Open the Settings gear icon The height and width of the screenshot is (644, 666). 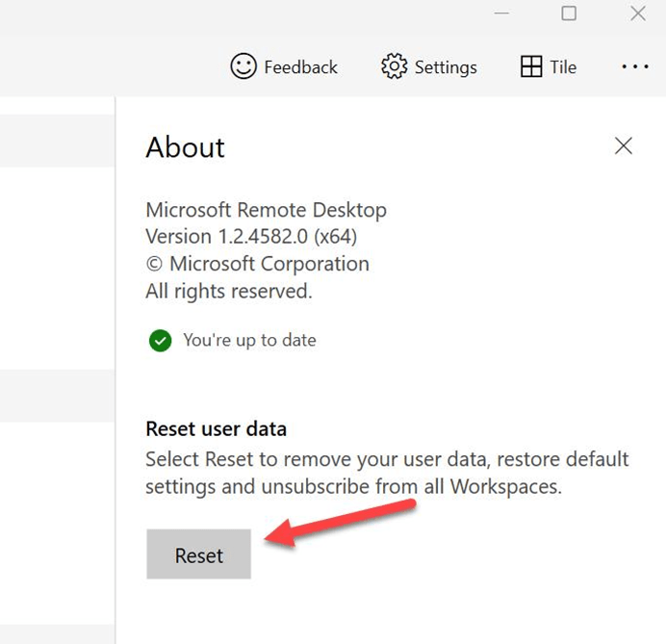[x=395, y=66]
